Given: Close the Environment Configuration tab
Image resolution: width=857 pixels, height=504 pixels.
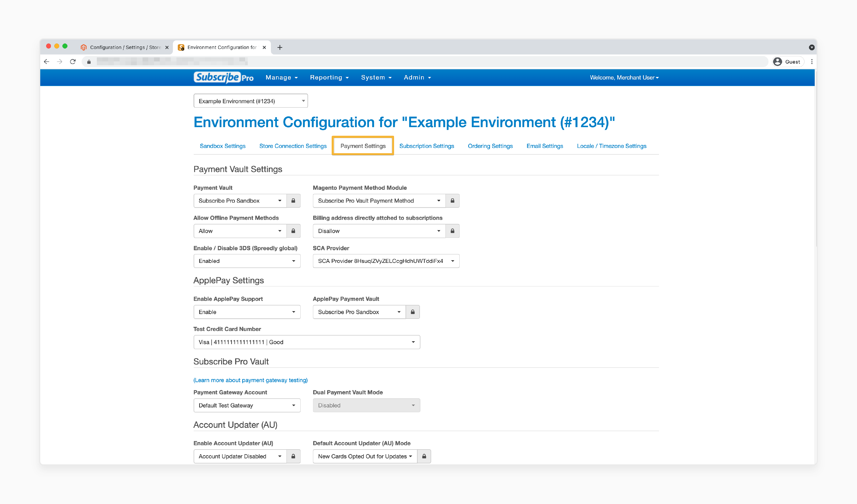Looking at the screenshot, I should coord(264,47).
